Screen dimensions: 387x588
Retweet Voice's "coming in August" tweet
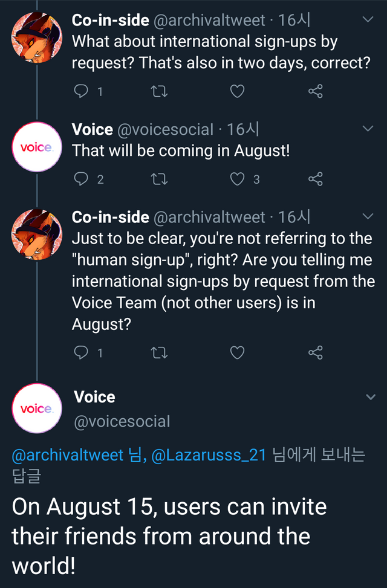pos(159,179)
